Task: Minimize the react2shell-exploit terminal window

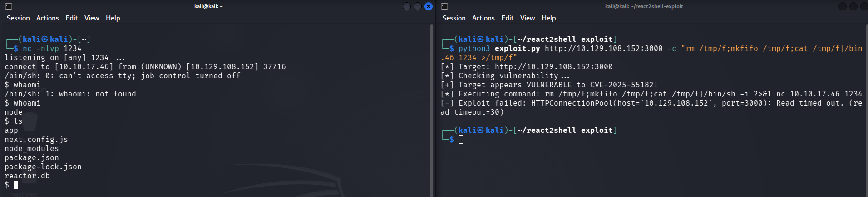Action: coord(843,6)
